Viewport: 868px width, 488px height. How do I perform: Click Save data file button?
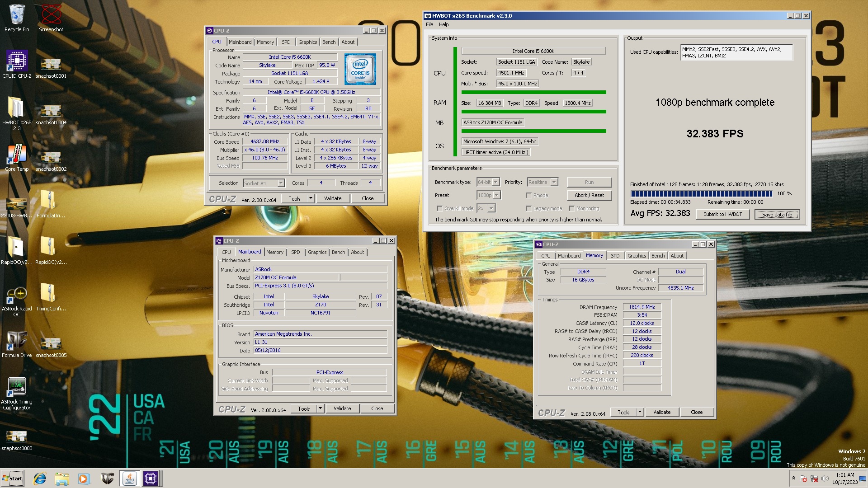777,214
